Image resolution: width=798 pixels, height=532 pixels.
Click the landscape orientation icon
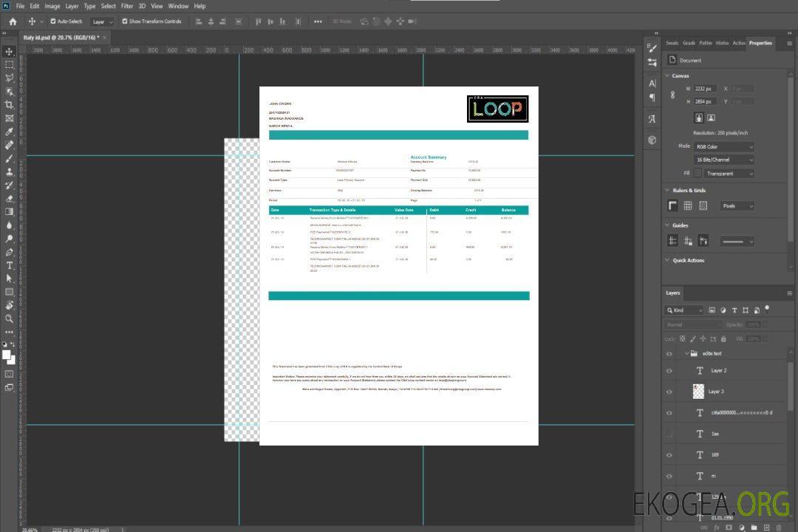[711, 118]
